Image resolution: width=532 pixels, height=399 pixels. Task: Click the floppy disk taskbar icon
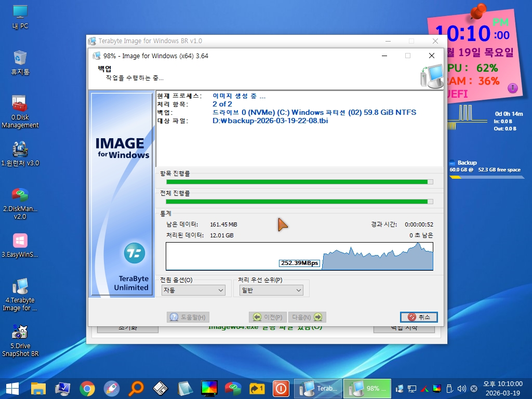pyautogui.click(x=161, y=389)
